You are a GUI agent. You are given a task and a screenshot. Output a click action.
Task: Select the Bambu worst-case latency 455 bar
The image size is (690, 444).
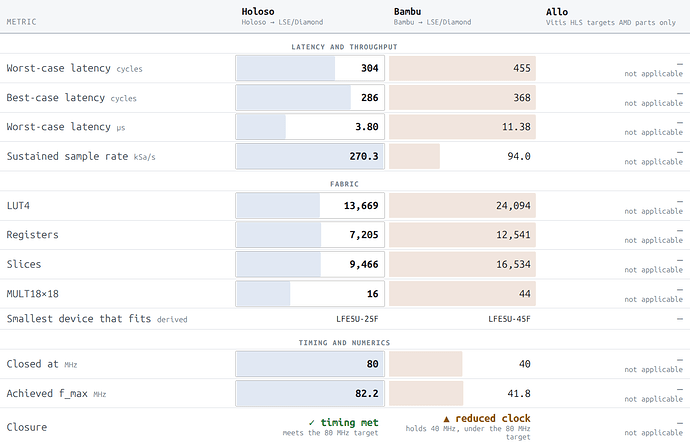pyautogui.click(x=462, y=68)
